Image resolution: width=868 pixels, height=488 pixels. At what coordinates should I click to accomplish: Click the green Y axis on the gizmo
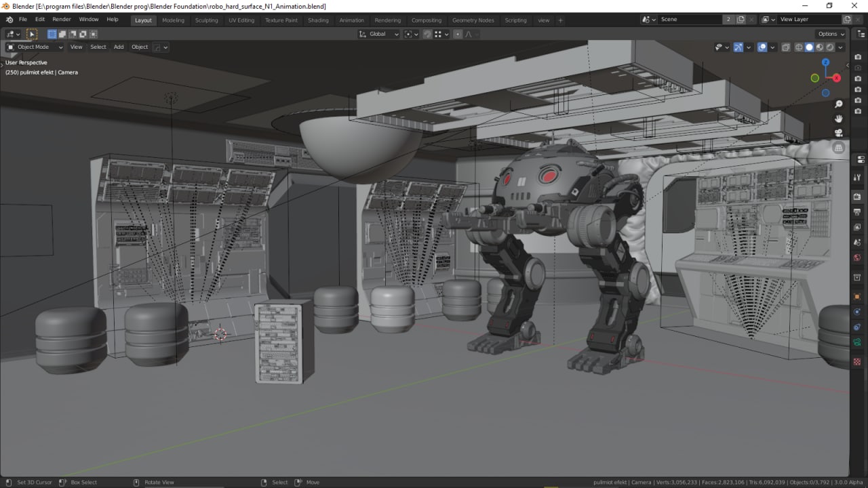tap(814, 78)
